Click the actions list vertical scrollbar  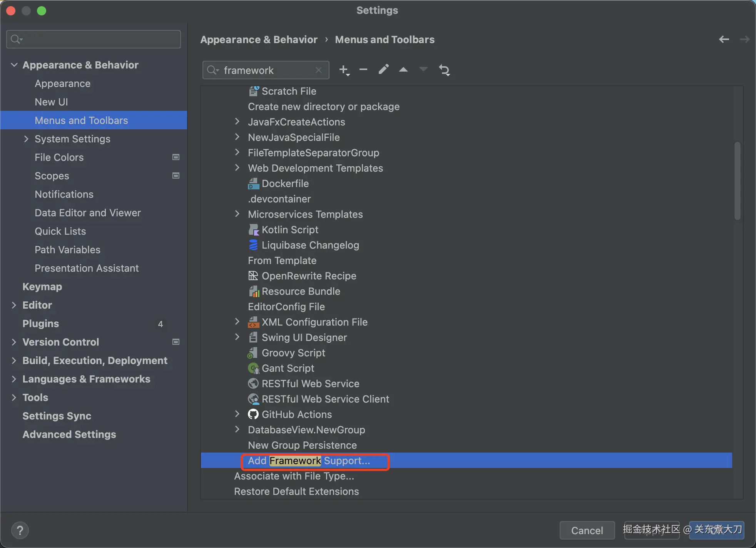(x=737, y=181)
